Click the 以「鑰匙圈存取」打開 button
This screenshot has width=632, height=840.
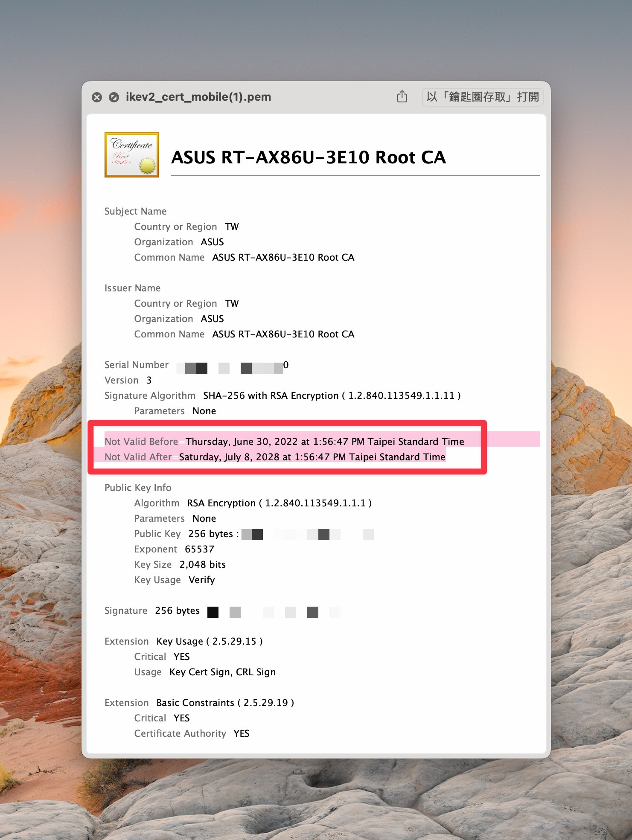[483, 97]
